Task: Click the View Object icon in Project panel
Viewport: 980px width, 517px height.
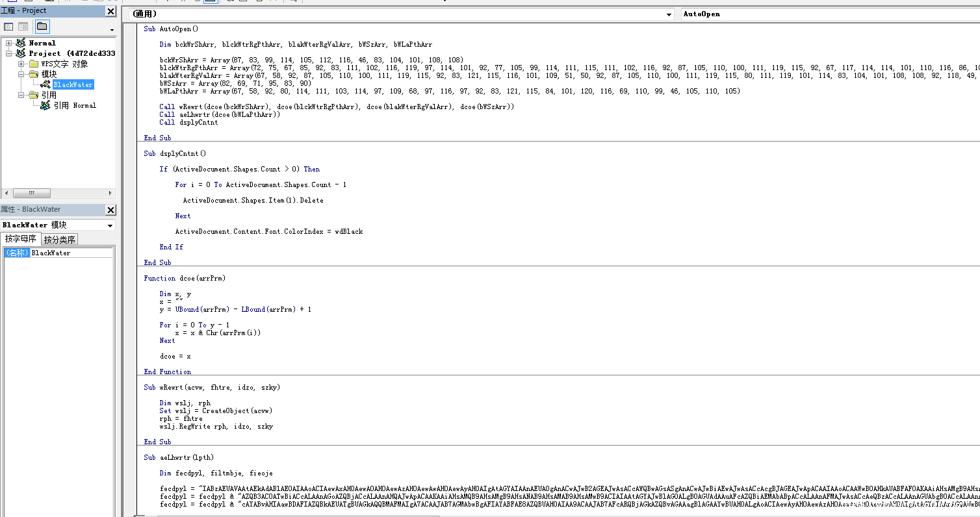Action: (x=23, y=27)
